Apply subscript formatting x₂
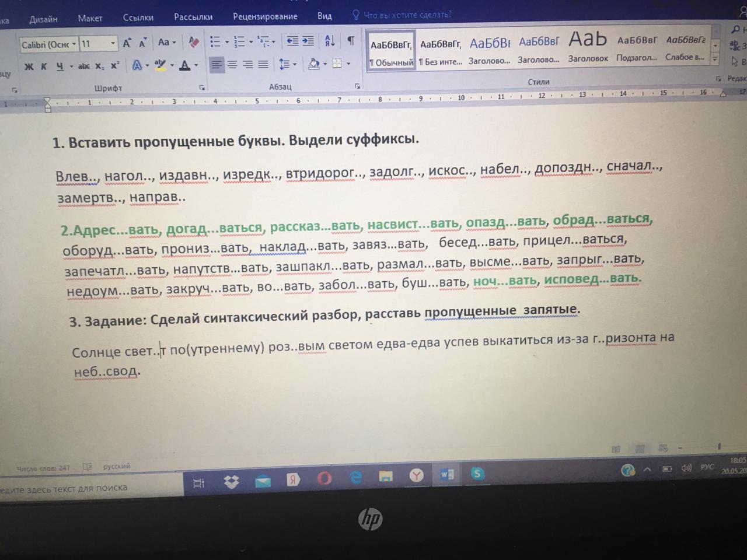This screenshot has height=560, width=747. point(100,66)
